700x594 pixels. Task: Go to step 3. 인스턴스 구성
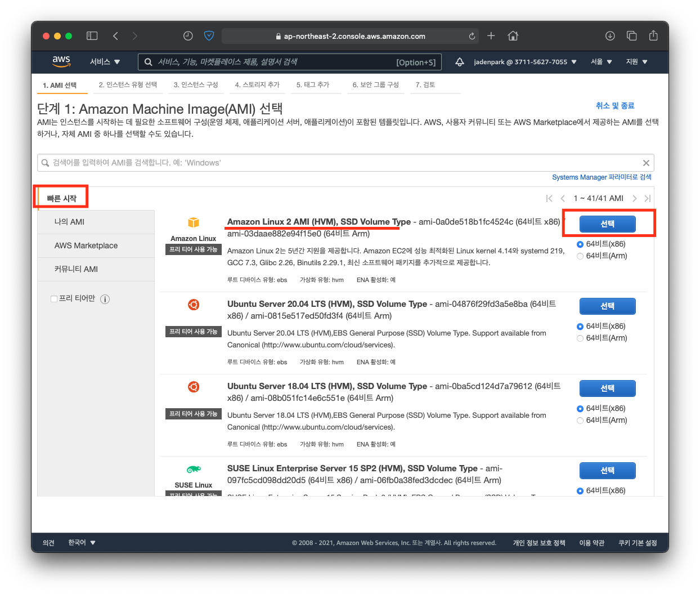[x=196, y=85]
